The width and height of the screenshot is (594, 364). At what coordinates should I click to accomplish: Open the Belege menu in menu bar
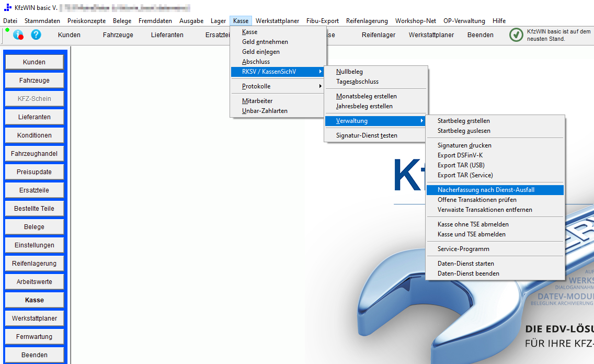tap(122, 21)
